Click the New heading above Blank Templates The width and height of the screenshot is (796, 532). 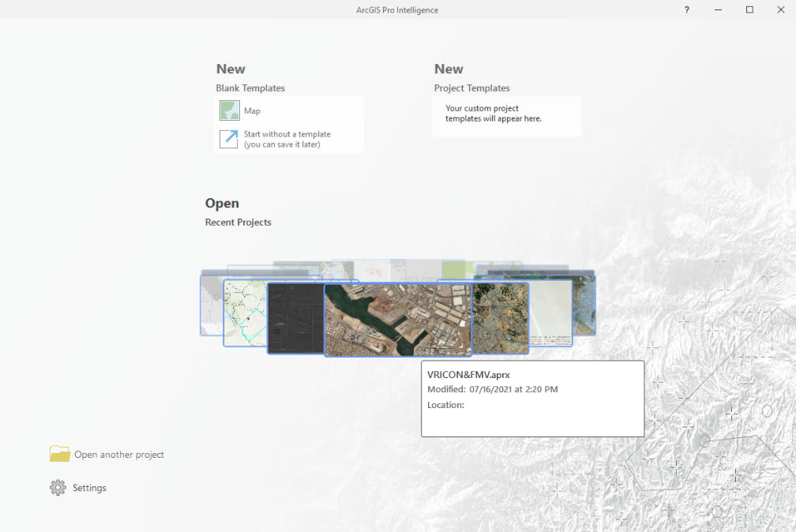tap(231, 69)
